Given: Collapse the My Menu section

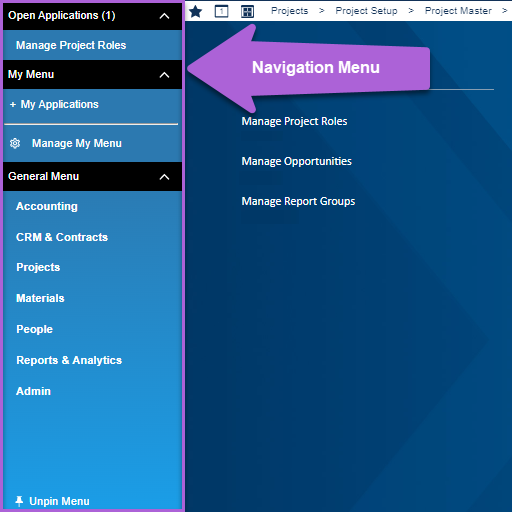Looking at the screenshot, I should tap(164, 75).
